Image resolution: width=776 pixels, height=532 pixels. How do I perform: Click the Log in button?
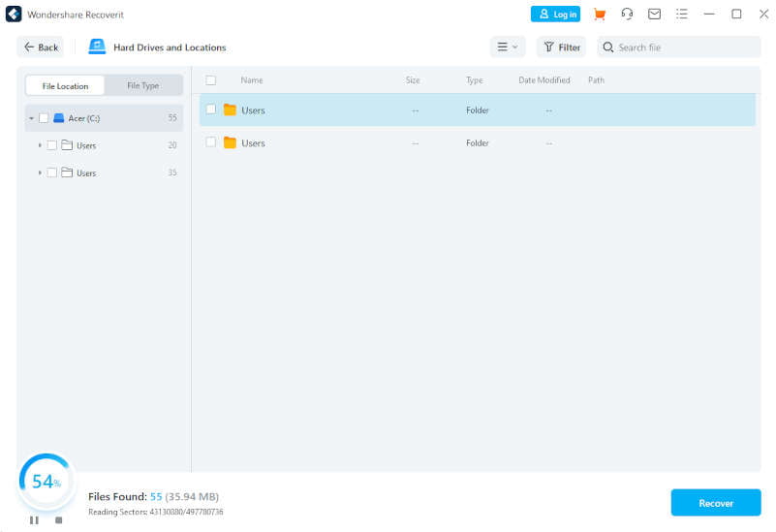555,15
